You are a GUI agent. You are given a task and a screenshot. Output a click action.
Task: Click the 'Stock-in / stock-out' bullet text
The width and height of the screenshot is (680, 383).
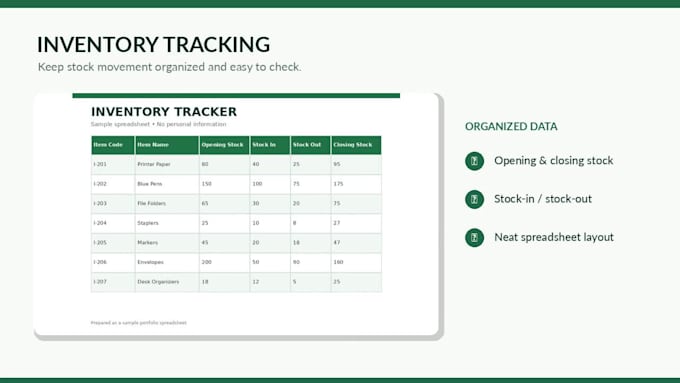tap(543, 199)
